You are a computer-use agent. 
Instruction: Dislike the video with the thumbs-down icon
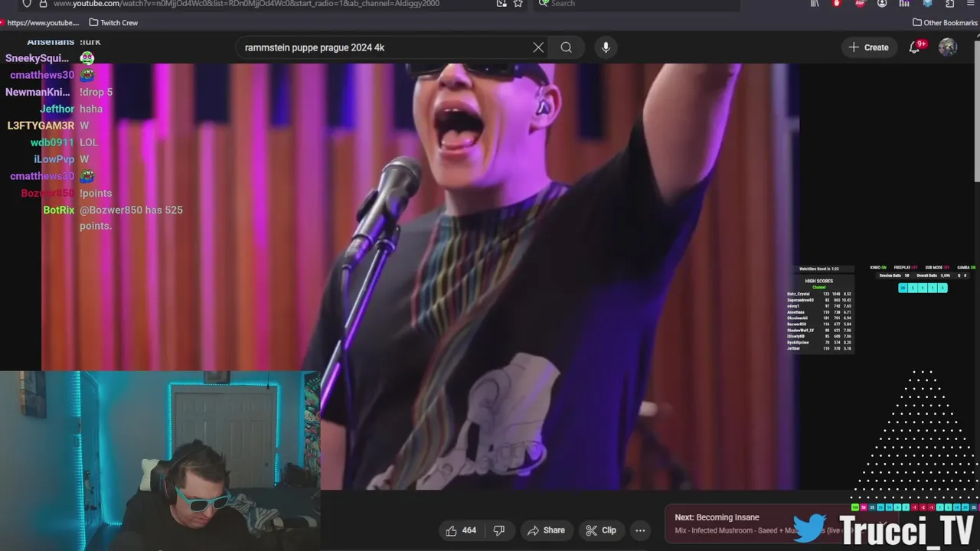498,530
